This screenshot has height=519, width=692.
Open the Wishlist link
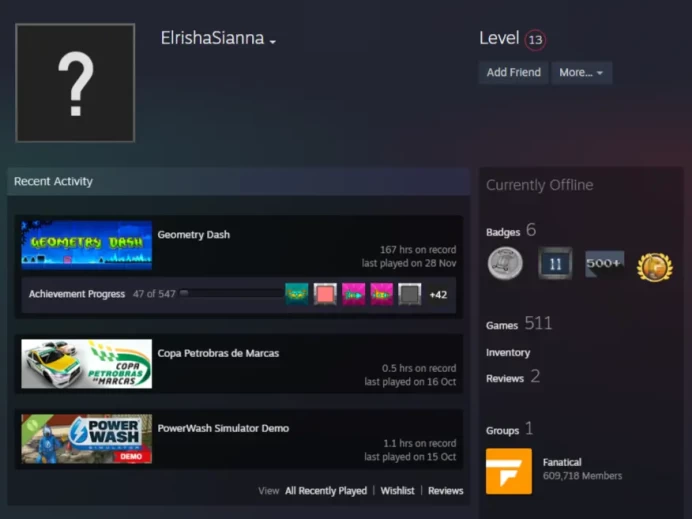pyautogui.click(x=397, y=491)
